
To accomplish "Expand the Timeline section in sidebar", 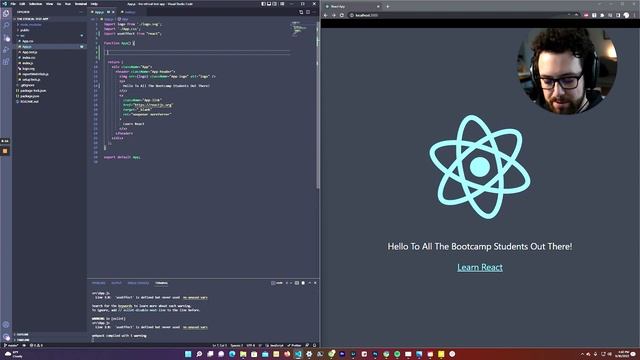I will click(49, 340).
